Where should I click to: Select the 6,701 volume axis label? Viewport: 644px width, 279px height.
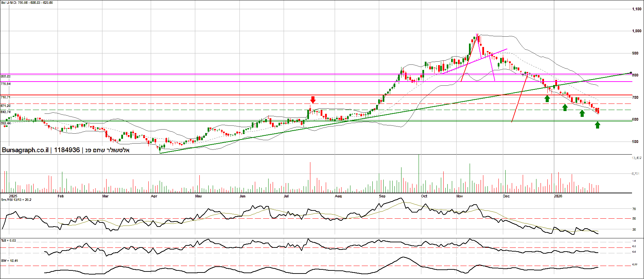[635, 174]
